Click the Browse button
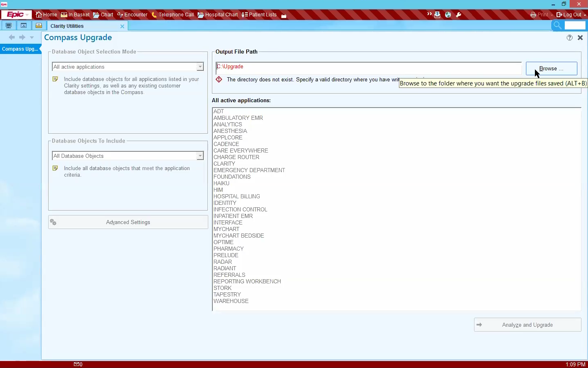 [x=551, y=68]
